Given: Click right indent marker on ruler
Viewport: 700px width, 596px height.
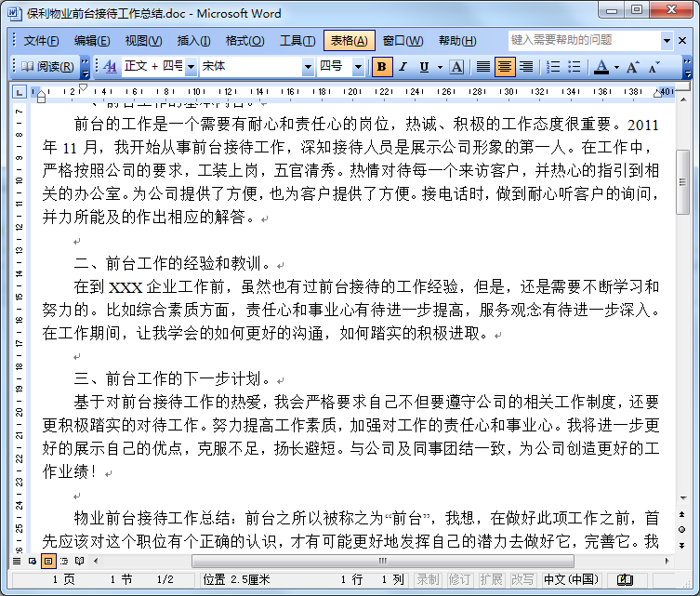Looking at the screenshot, I should 657,93.
